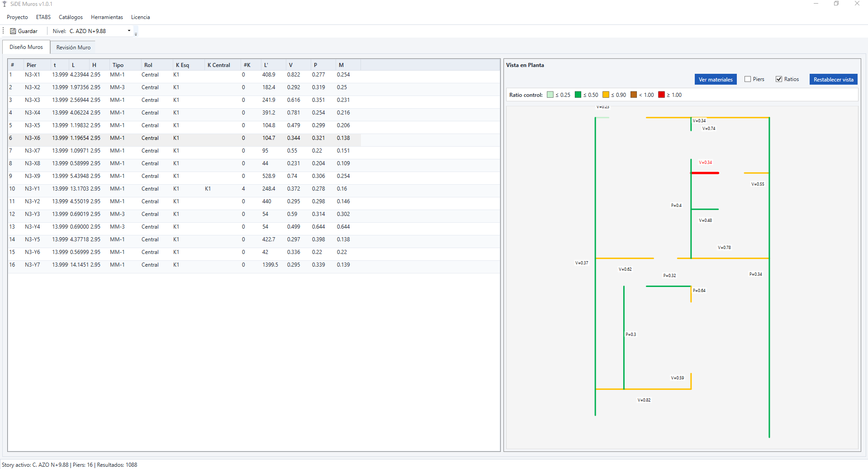The width and height of the screenshot is (868, 469).
Task: Click the toolbar grip handle beside Guardar
Action: tap(4, 31)
